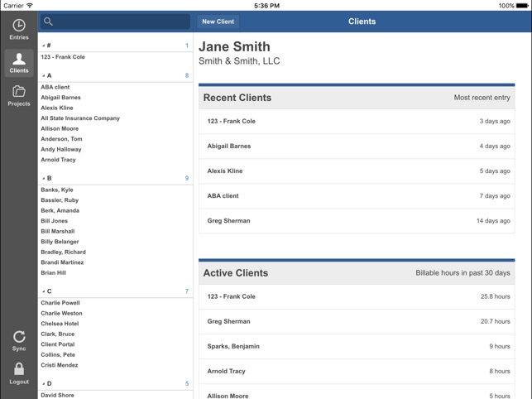Image resolution: width=532 pixels, height=399 pixels.
Task: Collapse the A client group
Action: tap(44, 75)
